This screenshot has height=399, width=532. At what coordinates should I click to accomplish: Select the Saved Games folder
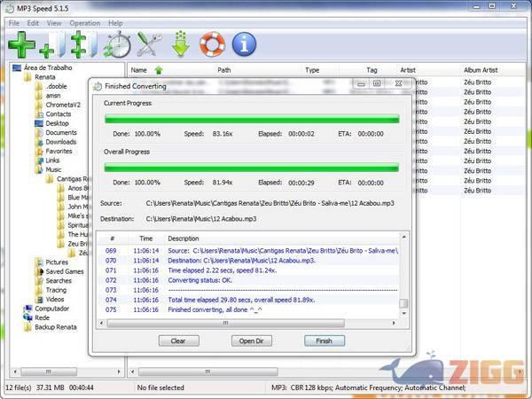coord(59,271)
